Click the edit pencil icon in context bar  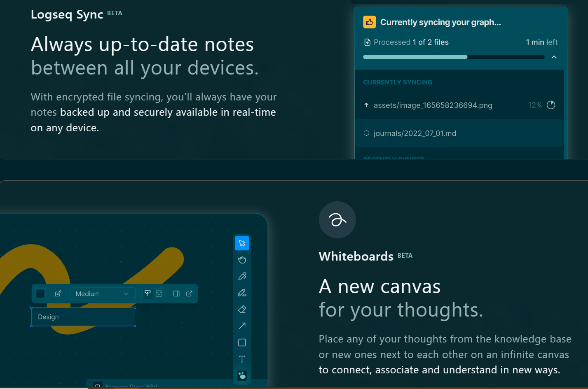(x=58, y=293)
